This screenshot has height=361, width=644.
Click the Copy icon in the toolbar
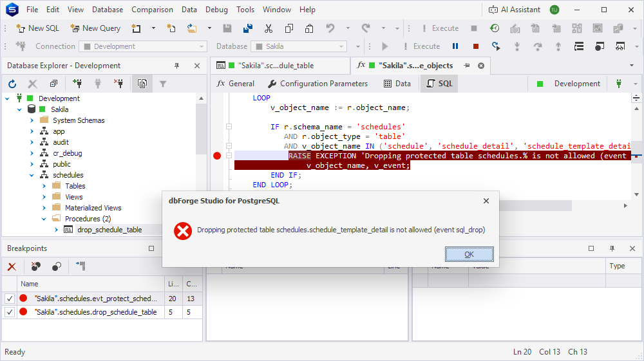pos(289,28)
